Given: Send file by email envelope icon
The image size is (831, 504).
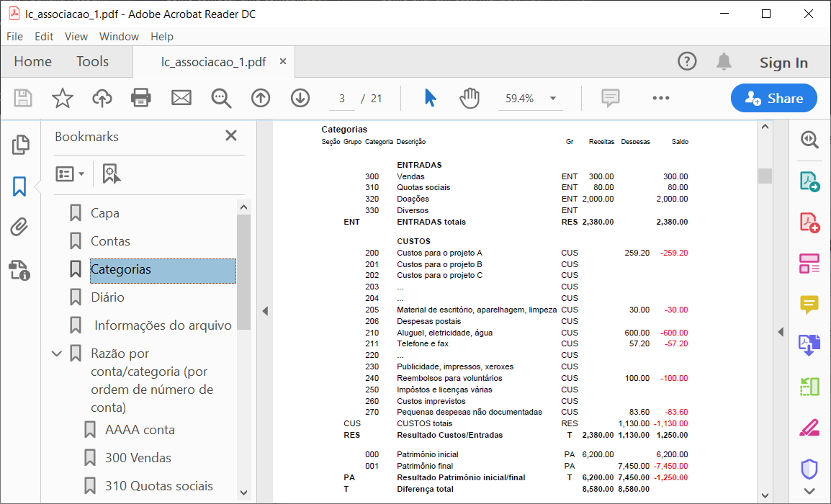Looking at the screenshot, I should (181, 98).
